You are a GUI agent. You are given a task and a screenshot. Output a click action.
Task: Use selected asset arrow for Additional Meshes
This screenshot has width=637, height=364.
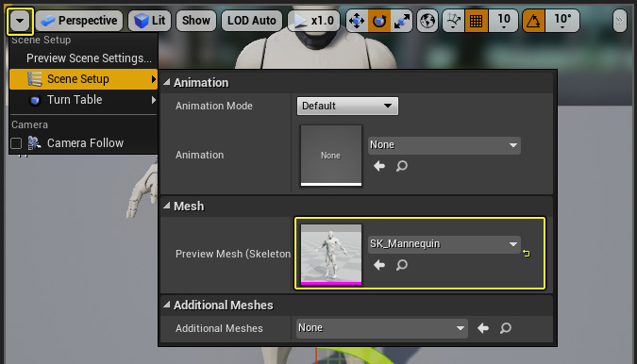pyautogui.click(x=483, y=328)
